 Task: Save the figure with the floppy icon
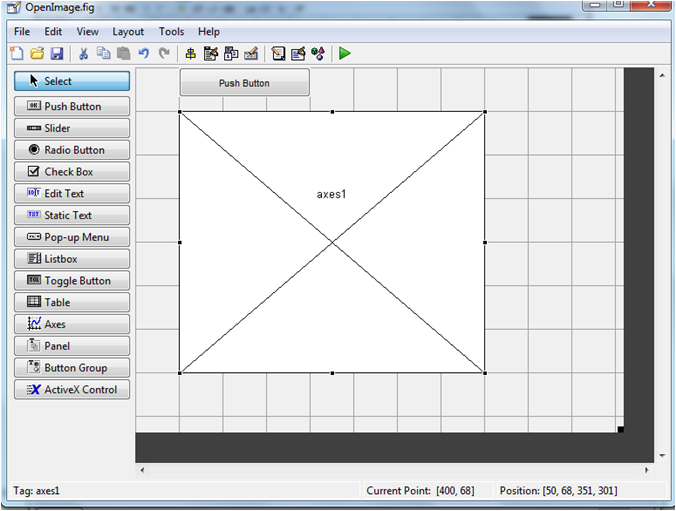click(57, 53)
